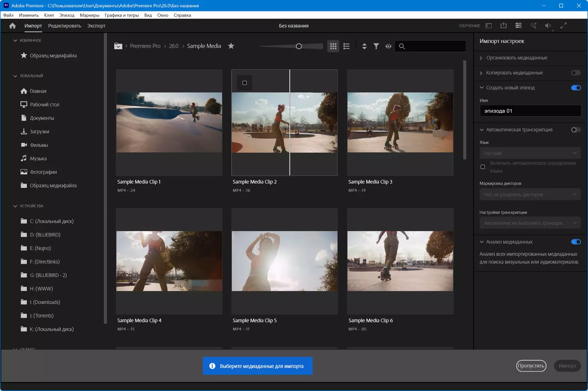
Task: Click the quick export share icon
Action: click(x=504, y=25)
